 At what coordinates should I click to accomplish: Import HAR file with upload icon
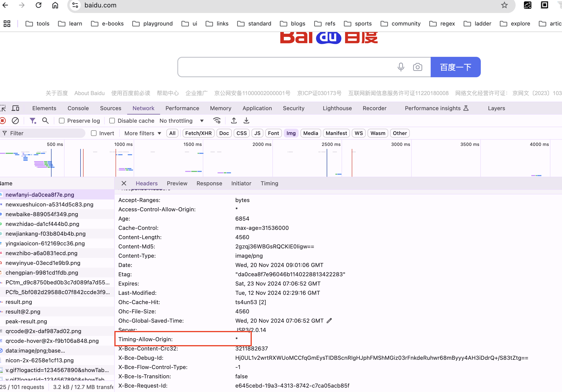234,121
